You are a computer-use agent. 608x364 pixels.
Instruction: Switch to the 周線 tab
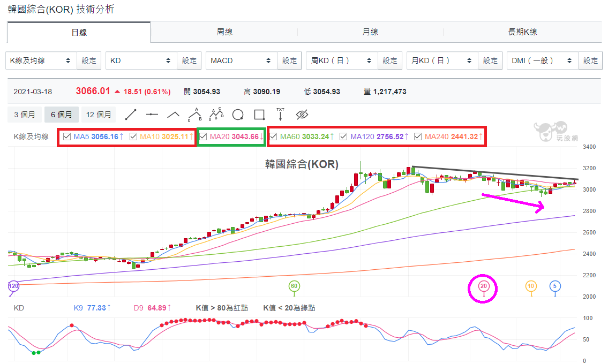224,32
